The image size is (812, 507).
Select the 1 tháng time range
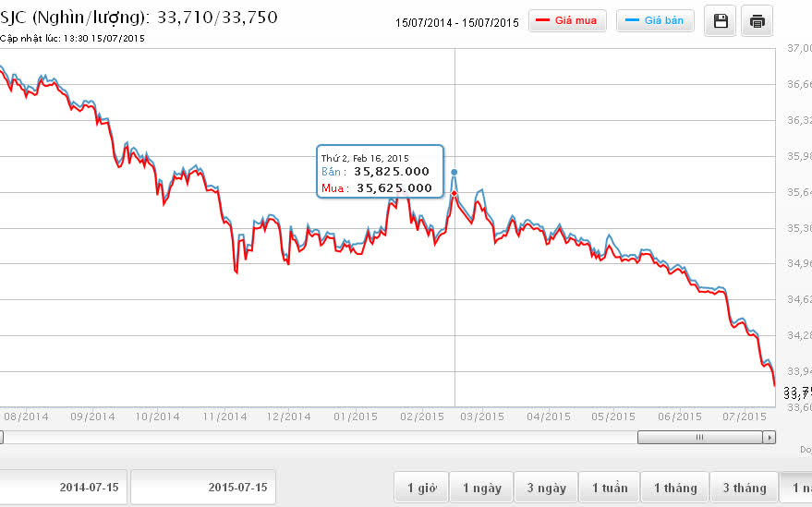pos(674,488)
